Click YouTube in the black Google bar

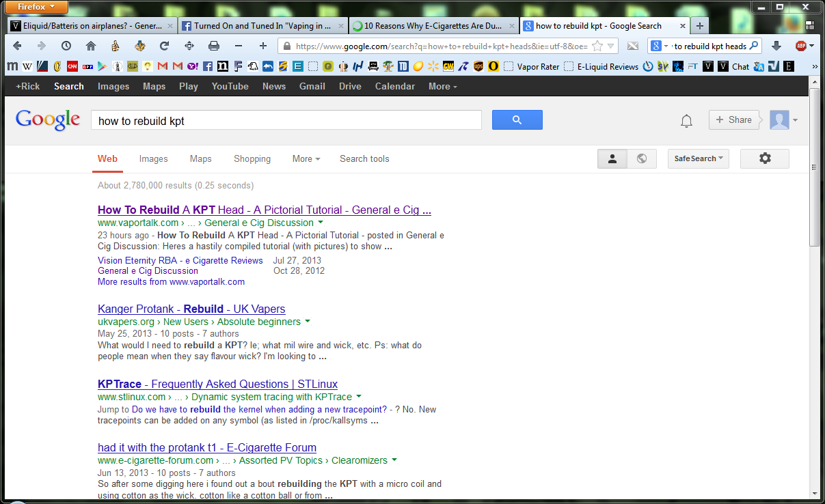[x=230, y=86]
